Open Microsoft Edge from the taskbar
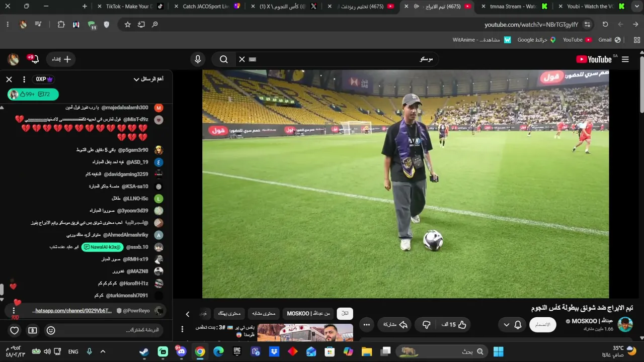 [218, 351]
